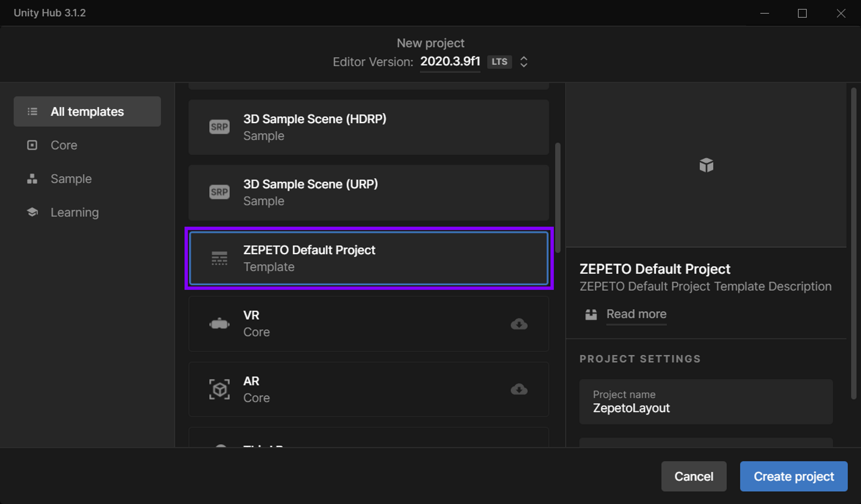Select the 3D Sample Scene (URP) template
The width and height of the screenshot is (861, 504).
click(369, 193)
